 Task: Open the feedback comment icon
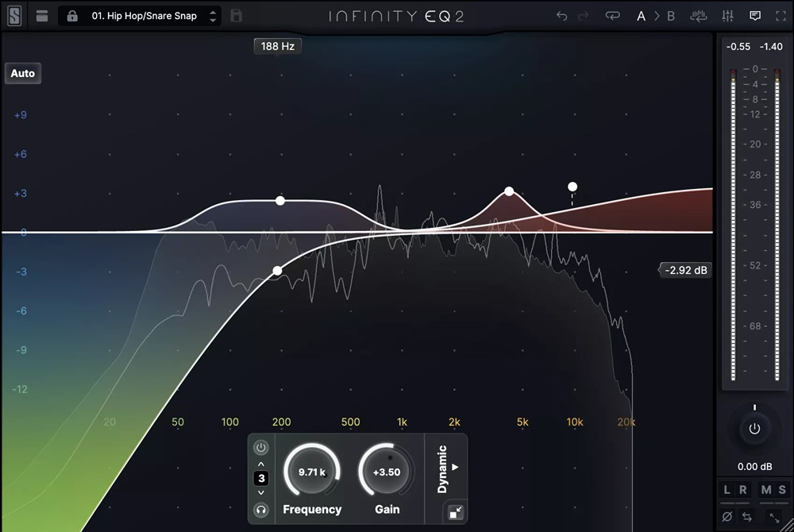pos(754,15)
